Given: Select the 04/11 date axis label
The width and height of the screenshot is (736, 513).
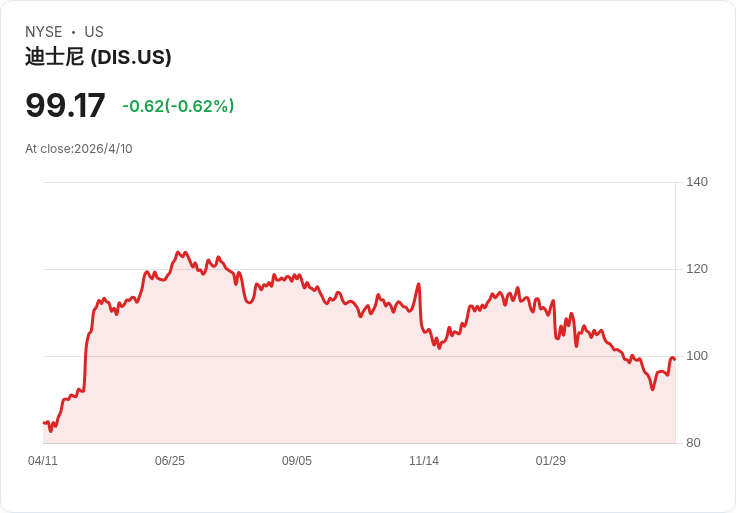Looking at the screenshot, I should [x=43, y=461].
